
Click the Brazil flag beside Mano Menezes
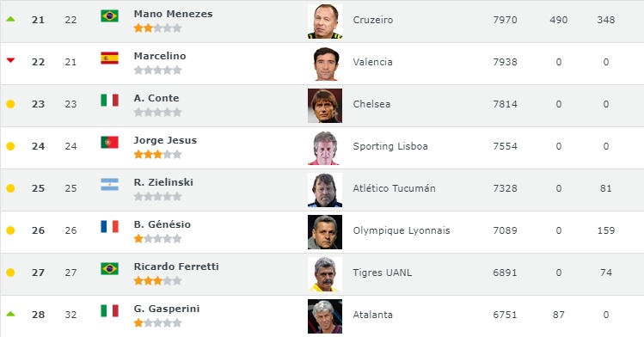(x=110, y=16)
